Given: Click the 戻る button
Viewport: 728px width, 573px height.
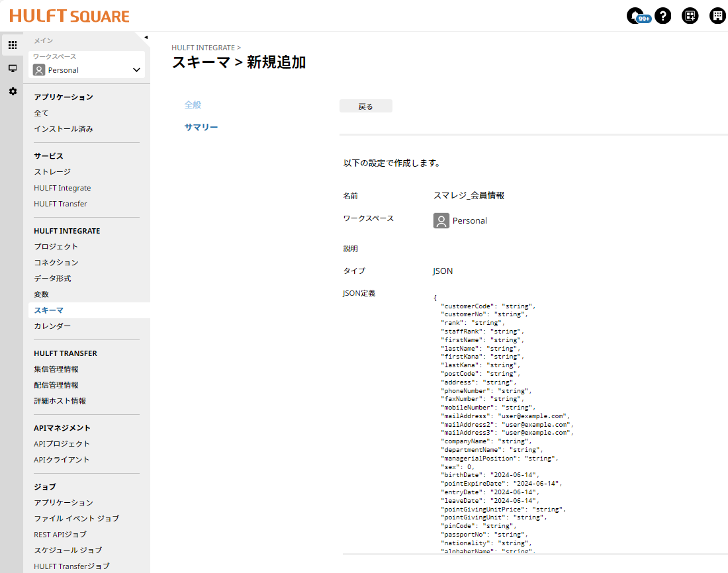Looking at the screenshot, I should click(366, 107).
